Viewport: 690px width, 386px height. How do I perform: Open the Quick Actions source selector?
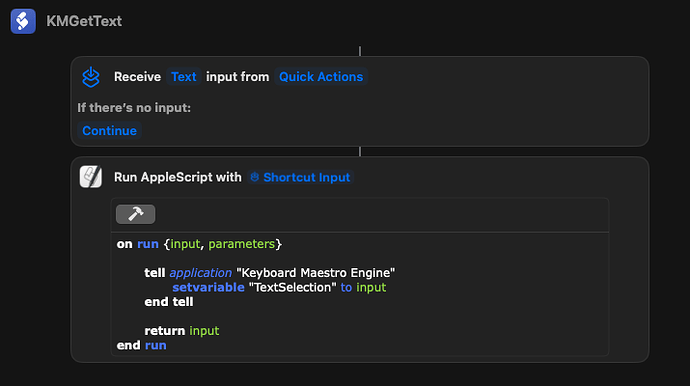tap(321, 77)
